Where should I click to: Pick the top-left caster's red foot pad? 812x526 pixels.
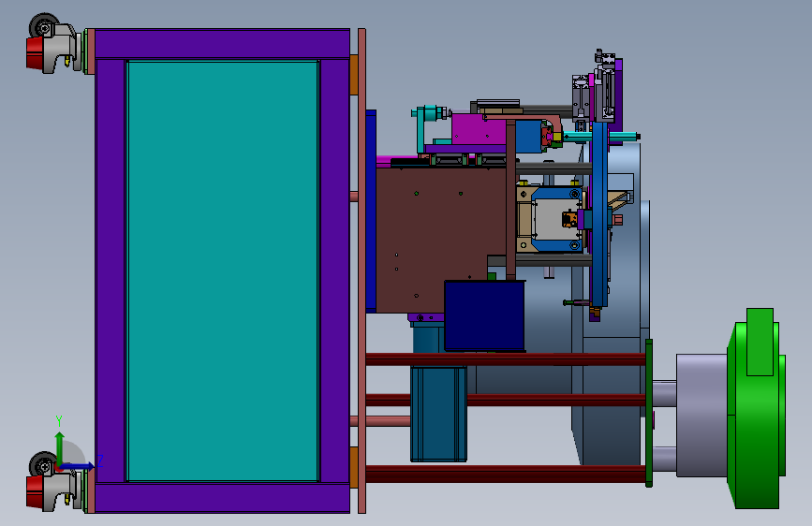click(36, 52)
